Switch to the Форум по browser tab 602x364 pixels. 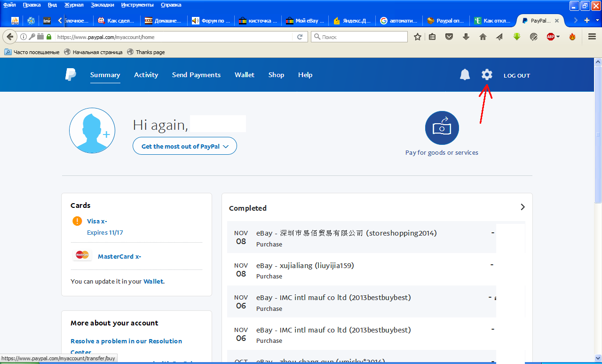[x=210, y=21]
